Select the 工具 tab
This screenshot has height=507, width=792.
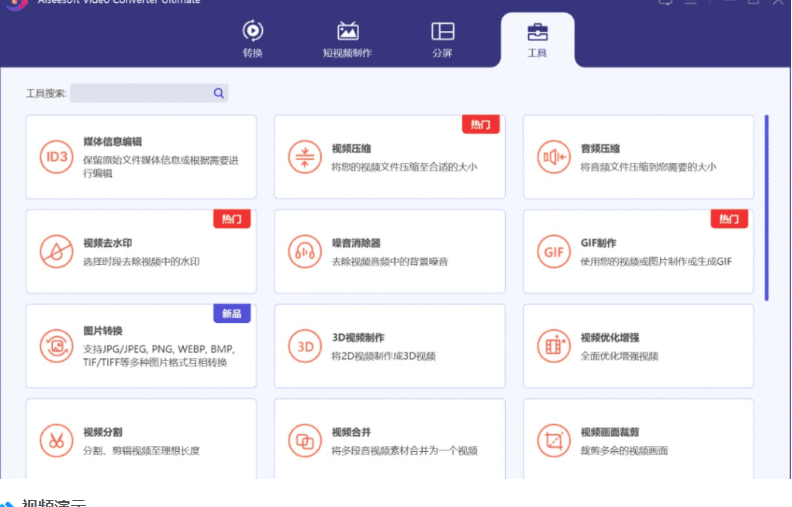pos(537,39)
